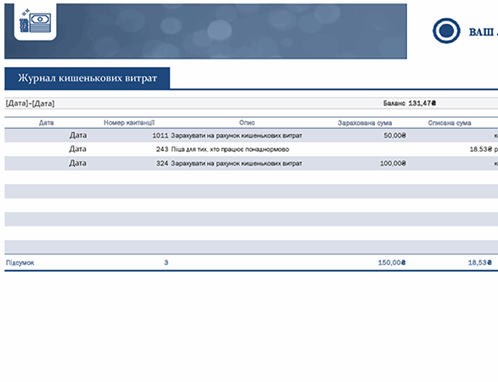Select the Баланс 131,47 balance cell
Viewport: 498px width, 382px height.
coord(409,103)
